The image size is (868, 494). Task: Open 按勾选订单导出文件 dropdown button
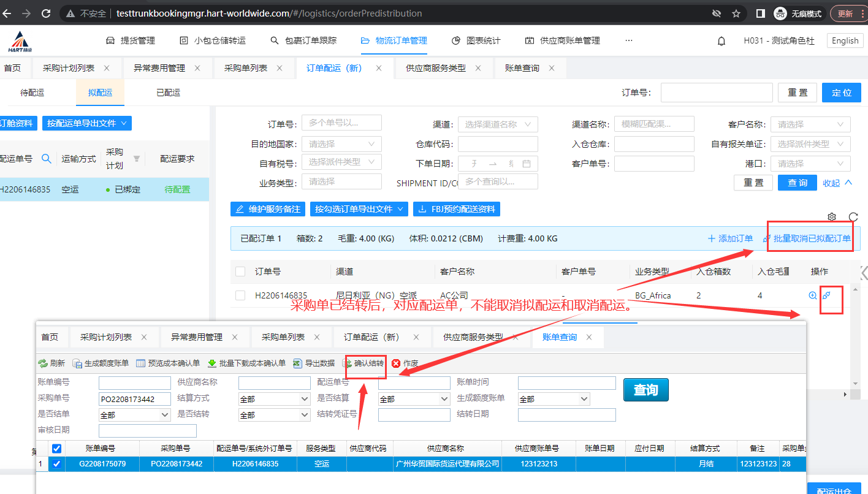click(x=359, y=209)
